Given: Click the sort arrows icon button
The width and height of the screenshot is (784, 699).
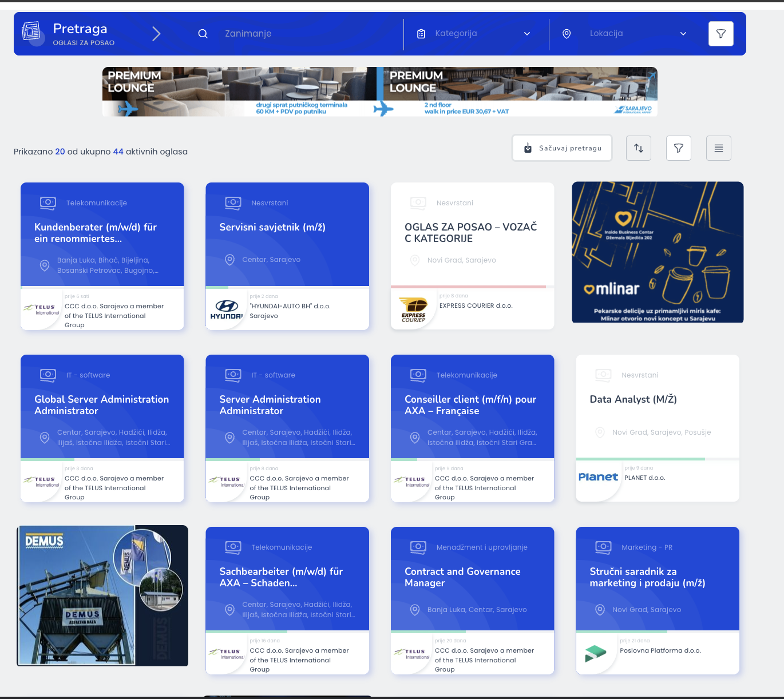Looking at the screenshot, I should [x=638, y=148].
